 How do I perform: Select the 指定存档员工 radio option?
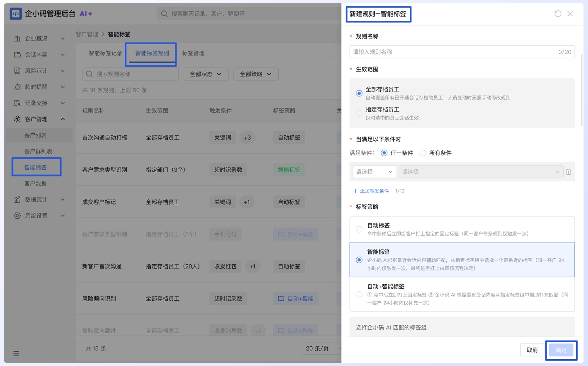point(359,113)
